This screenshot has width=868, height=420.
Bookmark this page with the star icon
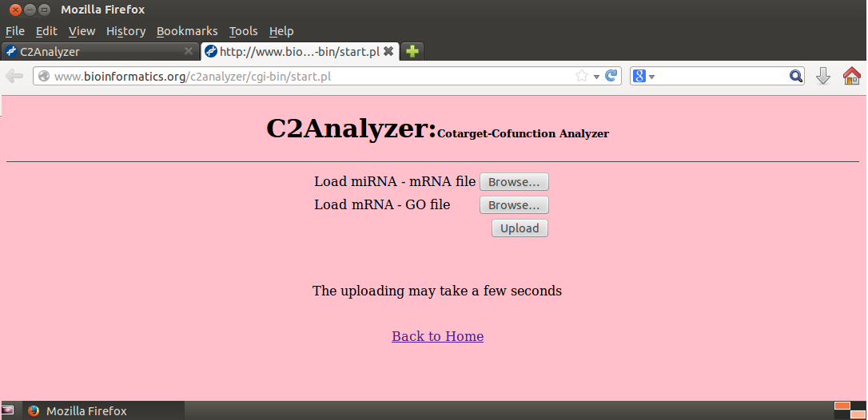pyautogui.click(x=582, y=76)
